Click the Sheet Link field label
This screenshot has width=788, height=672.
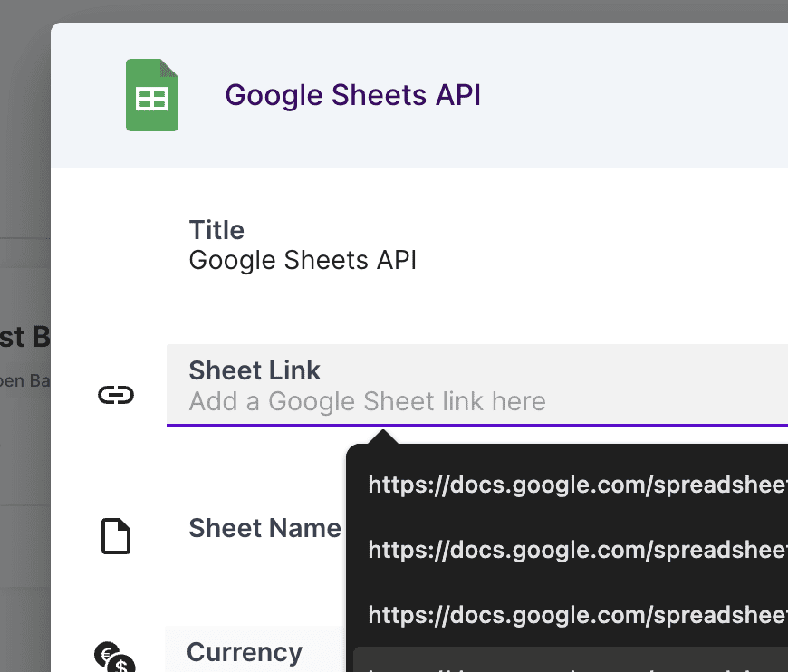(255, 370)
